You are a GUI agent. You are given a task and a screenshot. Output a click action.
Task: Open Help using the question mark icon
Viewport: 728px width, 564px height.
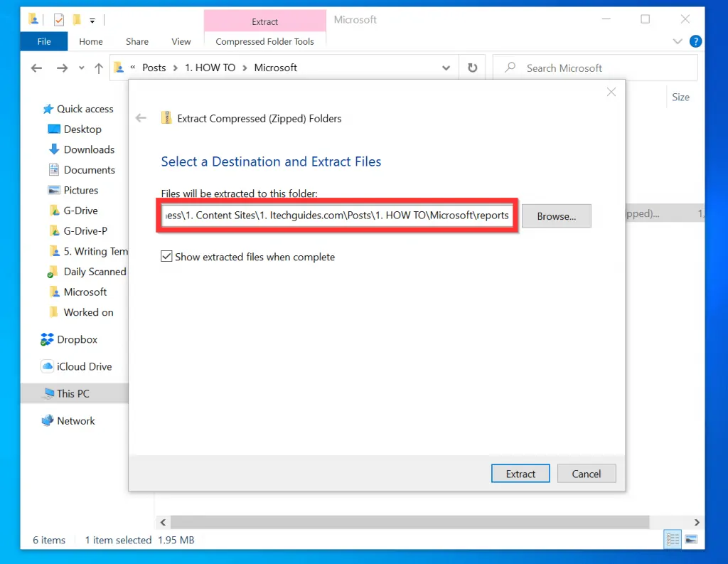(x=695, y=41)
